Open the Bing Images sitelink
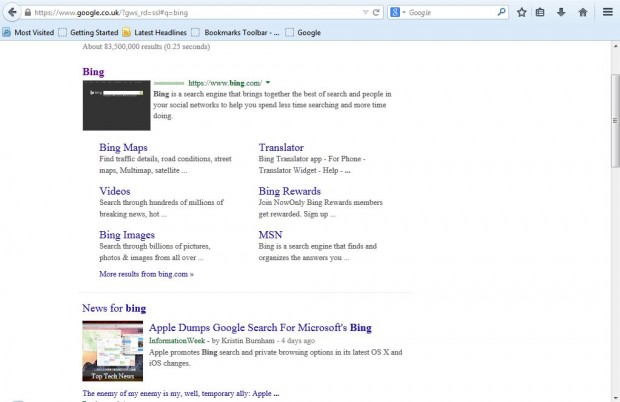Image resolution: width=620 pixels, height=402 pixels. coord(127,235)
